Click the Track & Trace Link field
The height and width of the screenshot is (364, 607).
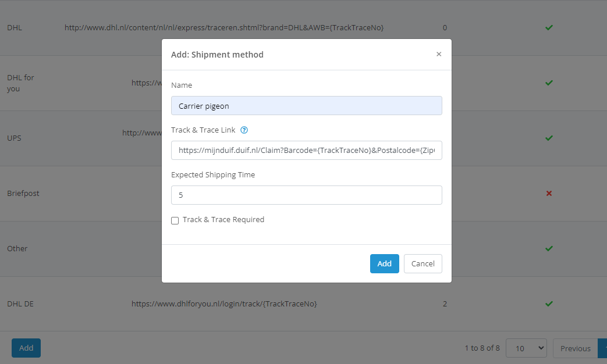[x=306, y=150]
